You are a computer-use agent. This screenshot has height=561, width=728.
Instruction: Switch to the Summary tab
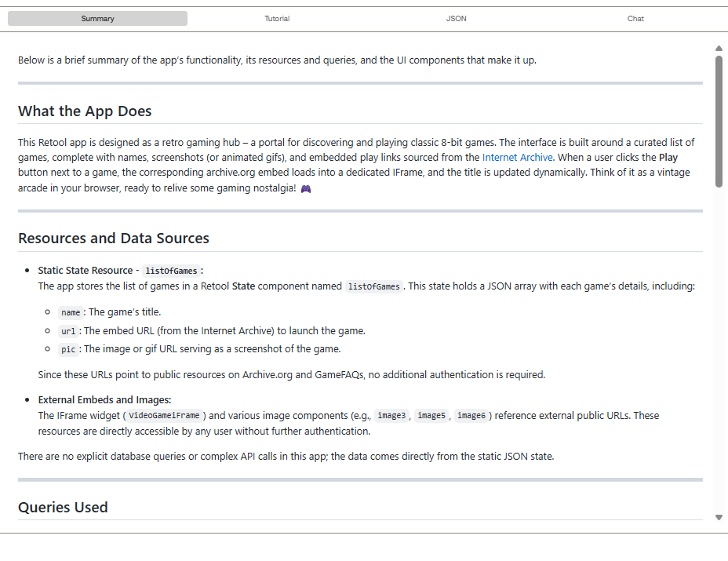point(97,19)
